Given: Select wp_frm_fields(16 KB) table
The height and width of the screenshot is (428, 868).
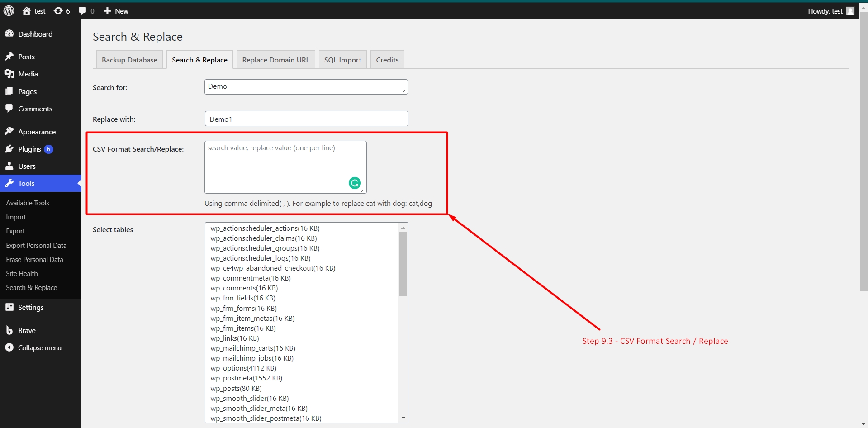Looking at the screenshot, I should pos(243,298).
